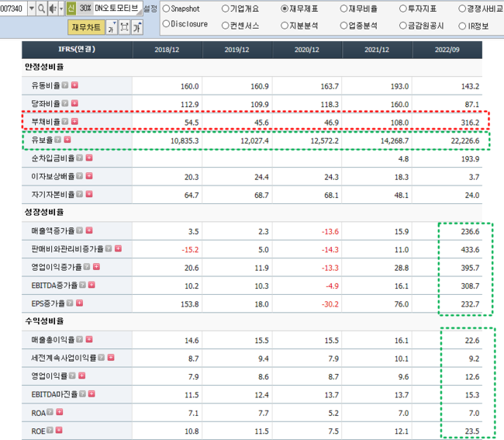Open help icon for EPS증가율
Screen dimensions: 504x440
pos(70,303)
